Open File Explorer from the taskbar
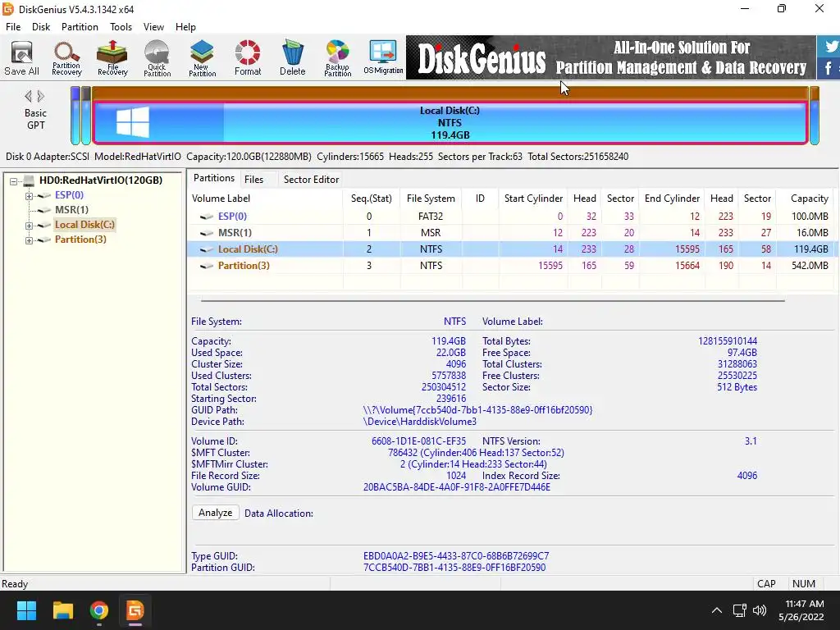 pyautogui.click(x=62, y=610)
